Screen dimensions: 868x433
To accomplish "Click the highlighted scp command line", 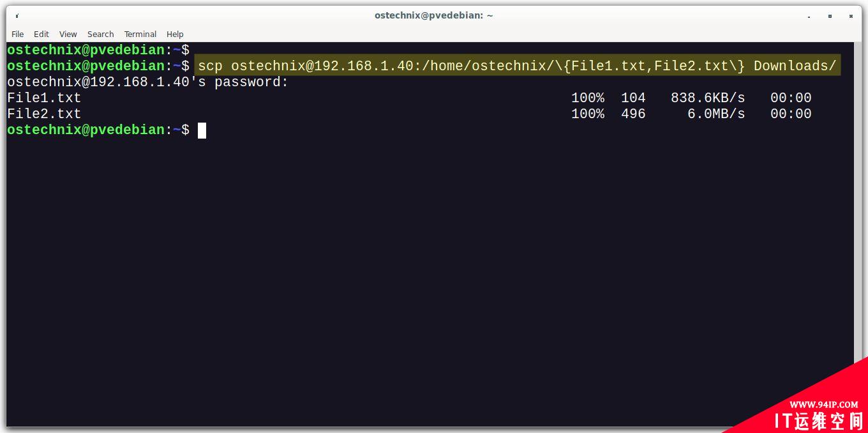I will [517, 66].
